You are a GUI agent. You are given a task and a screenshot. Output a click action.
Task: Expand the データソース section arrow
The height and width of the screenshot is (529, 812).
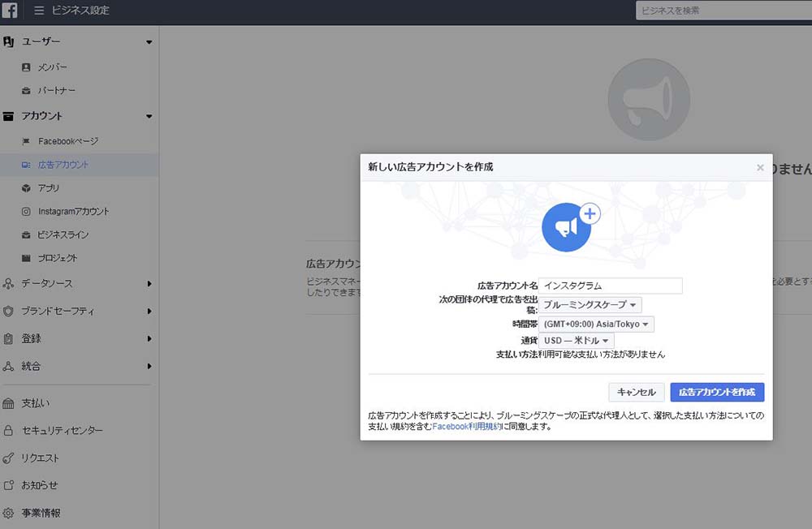click(149, 284)
